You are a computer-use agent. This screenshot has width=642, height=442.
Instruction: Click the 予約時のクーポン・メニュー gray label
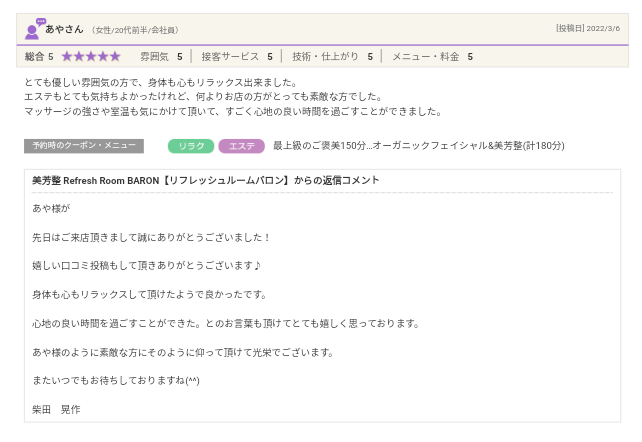click(84, 146)
